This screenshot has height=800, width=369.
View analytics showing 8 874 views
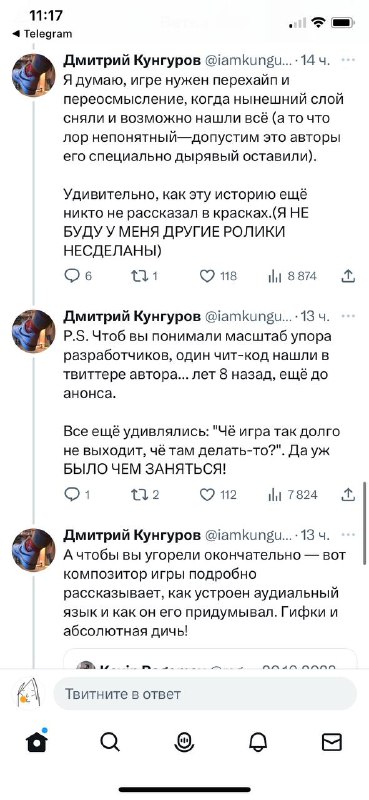click(x=292, y=276)
